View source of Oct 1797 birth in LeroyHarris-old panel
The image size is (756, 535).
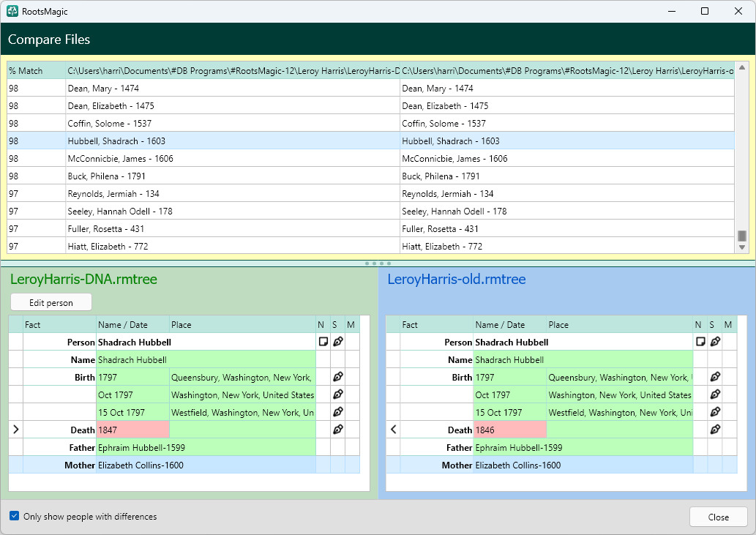(x=715, y=394)
